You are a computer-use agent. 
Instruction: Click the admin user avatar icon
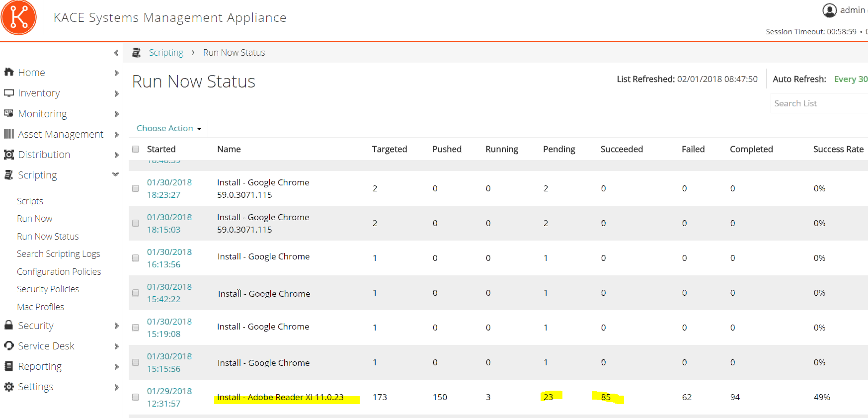click(829, 10)
